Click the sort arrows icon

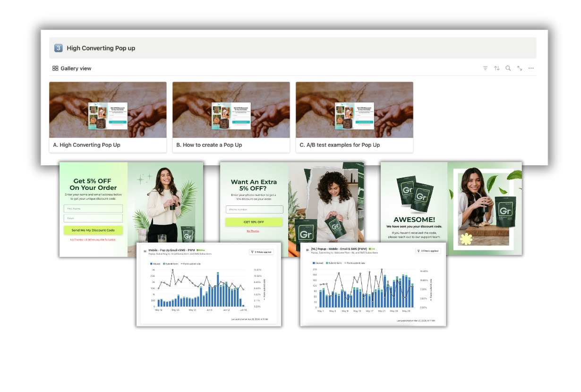pos(496,68)
